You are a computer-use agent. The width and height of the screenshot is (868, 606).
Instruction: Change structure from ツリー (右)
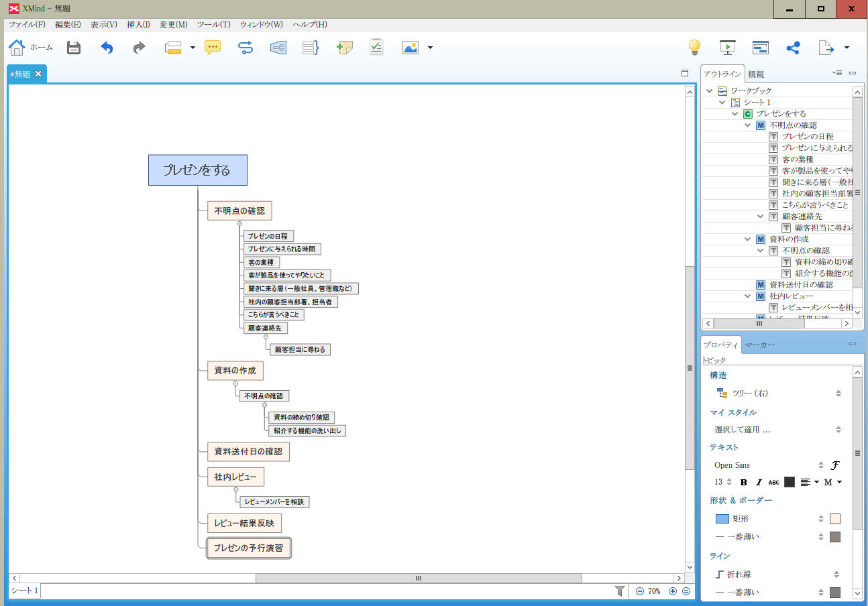tap(778, 393)
